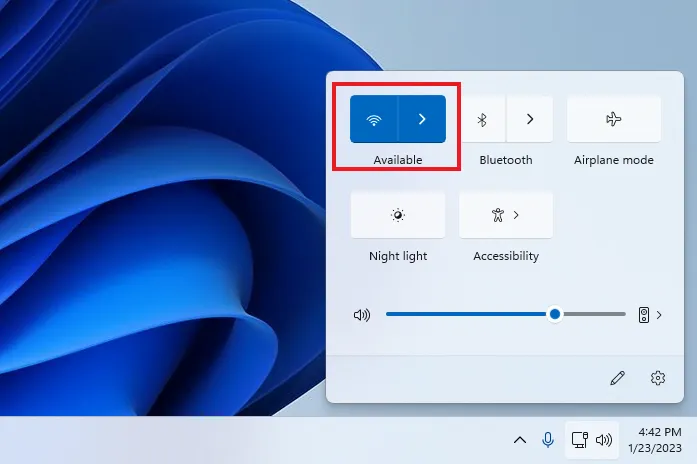The height and width of the screenshot is (464, 697).
Task: Open the available Wi-Fi networks list
Action: [422, 119]
